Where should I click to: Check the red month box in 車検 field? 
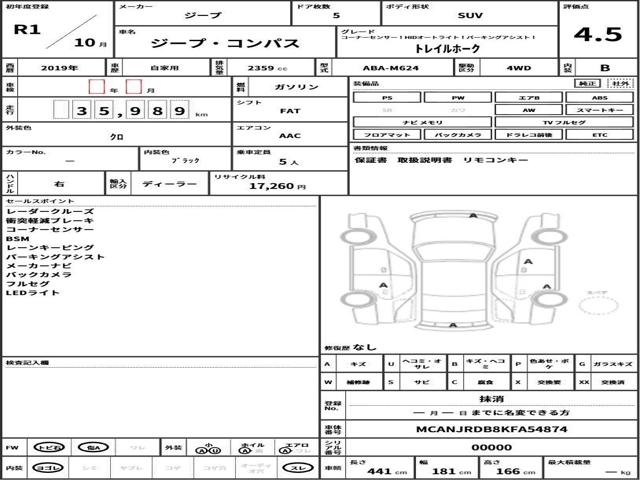click(x=134, y=87)
